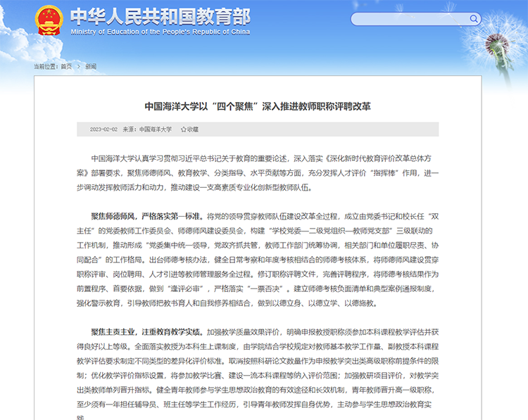Click the 当前位置 label

tap(46, 67)
